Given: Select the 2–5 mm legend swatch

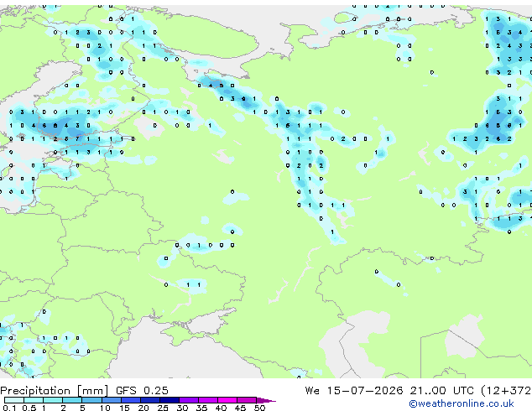Looking at the screenshot, I should pyautogui.click(x=72, y=400).
